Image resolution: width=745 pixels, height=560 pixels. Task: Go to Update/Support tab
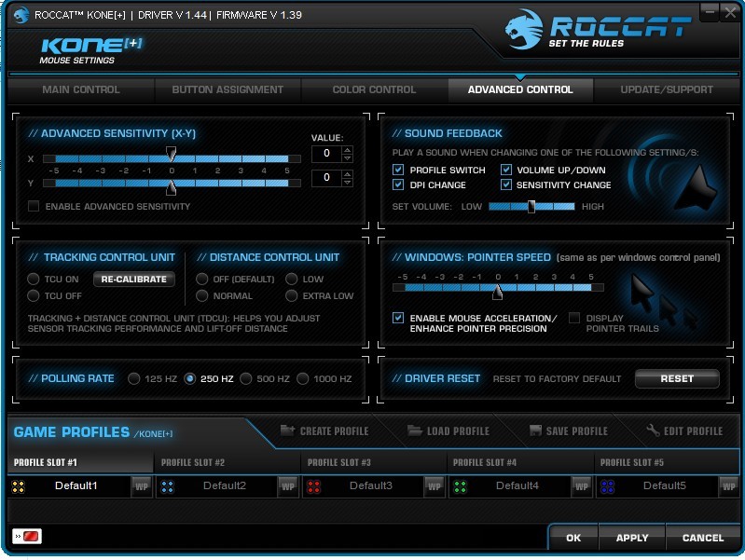tap(667, 89)
